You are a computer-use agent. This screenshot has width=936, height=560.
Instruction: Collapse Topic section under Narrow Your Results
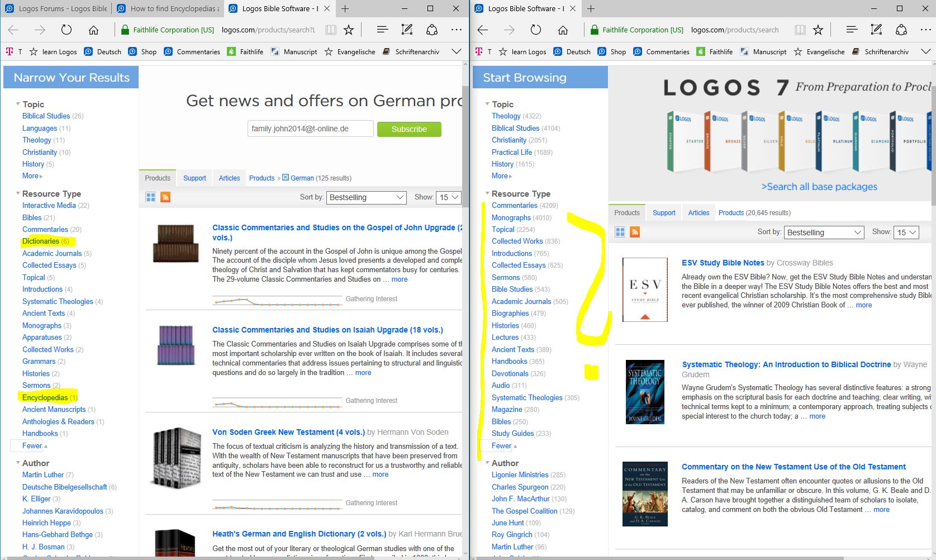coord(18,104)
